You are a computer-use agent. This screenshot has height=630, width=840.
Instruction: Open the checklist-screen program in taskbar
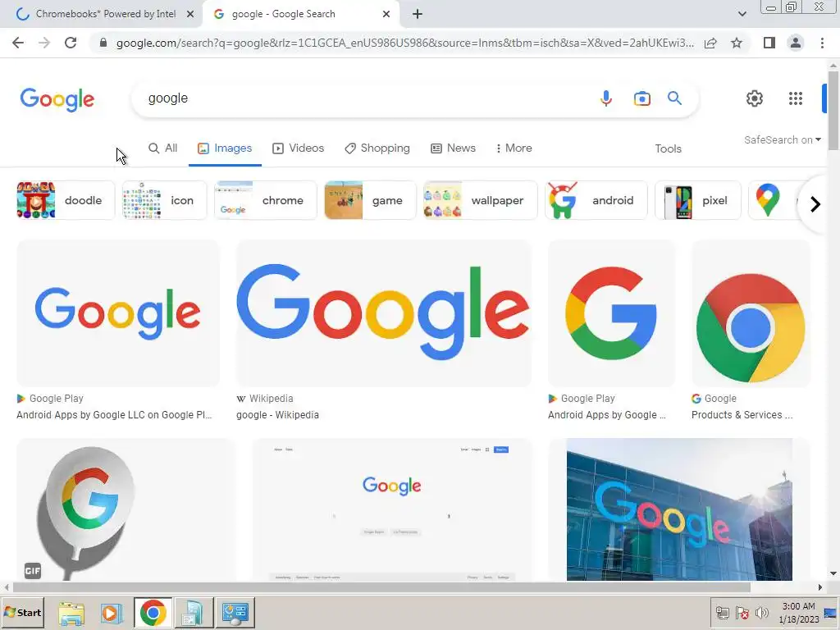(235, 613)
